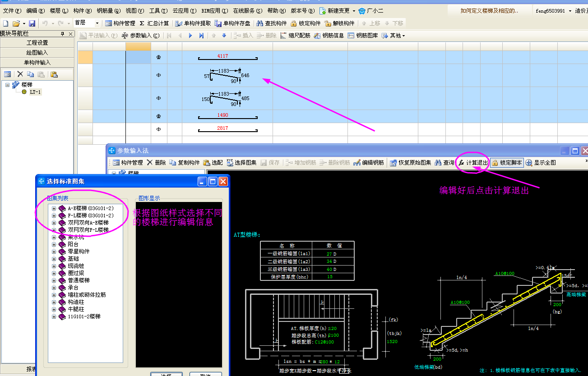
Task: Open the 在线服务(S) menu
Action: 247,11
